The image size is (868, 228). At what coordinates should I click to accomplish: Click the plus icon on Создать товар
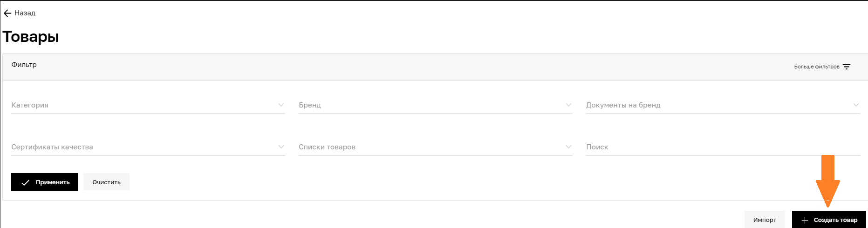(805, 220)
